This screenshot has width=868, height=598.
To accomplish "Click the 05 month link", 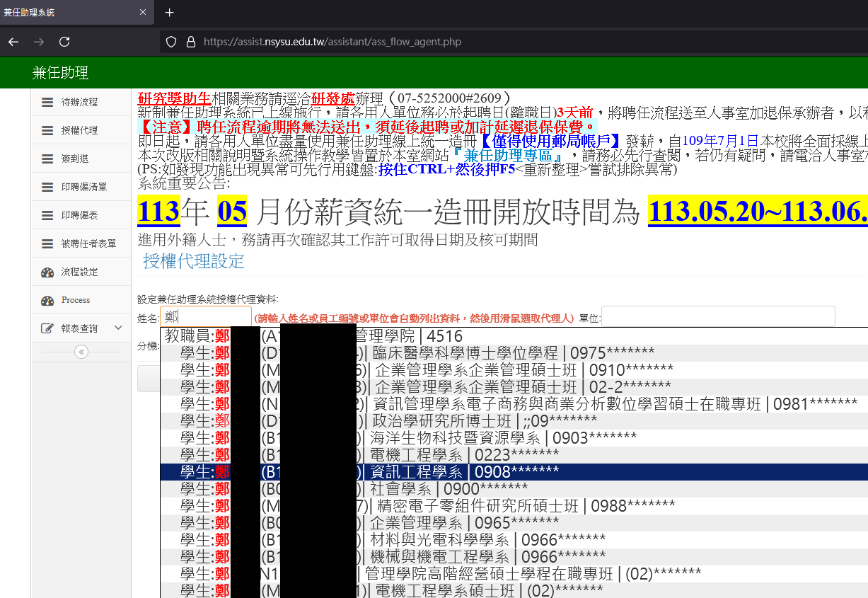I will [232, 210].
